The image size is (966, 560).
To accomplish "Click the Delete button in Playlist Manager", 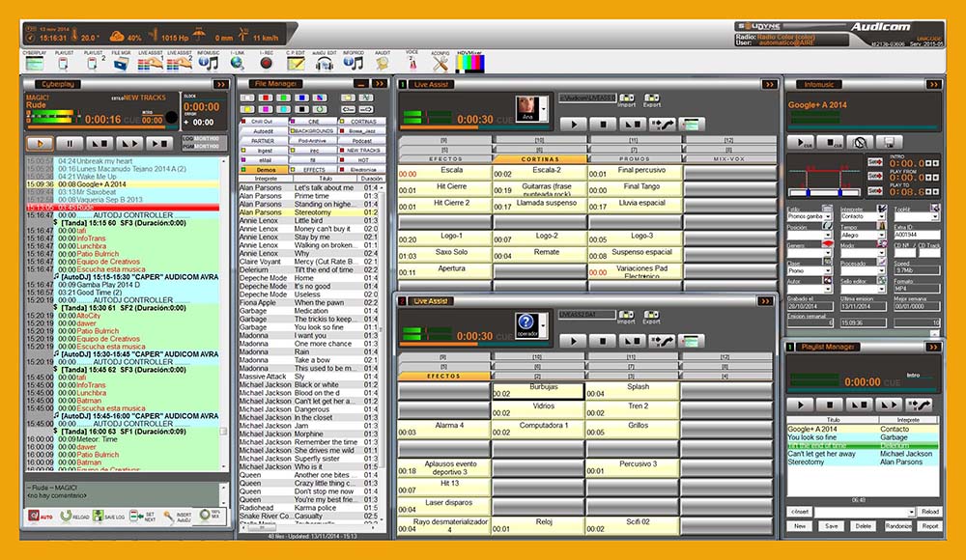I will [x=863, y=526].
